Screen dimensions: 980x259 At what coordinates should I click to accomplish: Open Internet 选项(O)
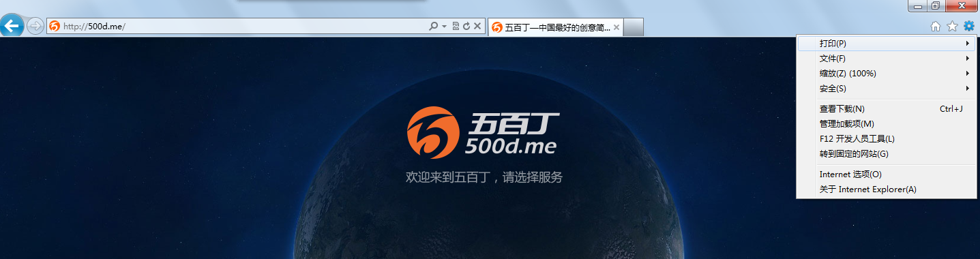pyautogui.click(x=886, y=174)
